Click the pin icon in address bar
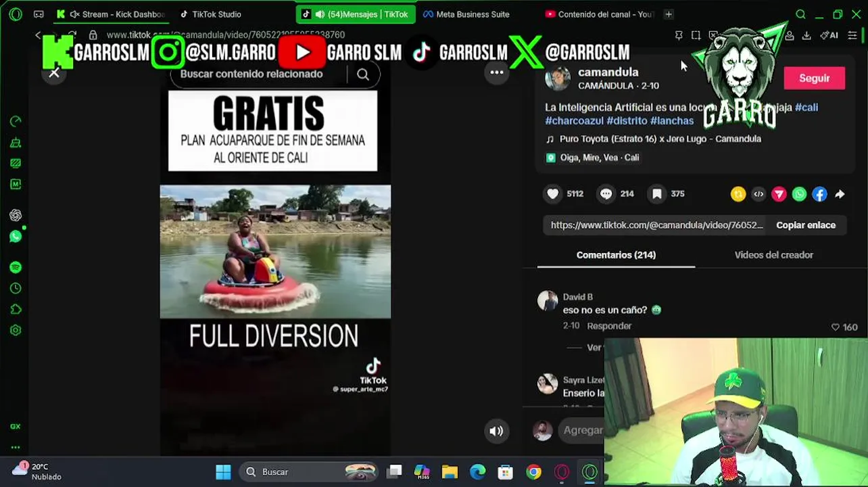This screenshot has height=487, width=868. pos(679,35)
